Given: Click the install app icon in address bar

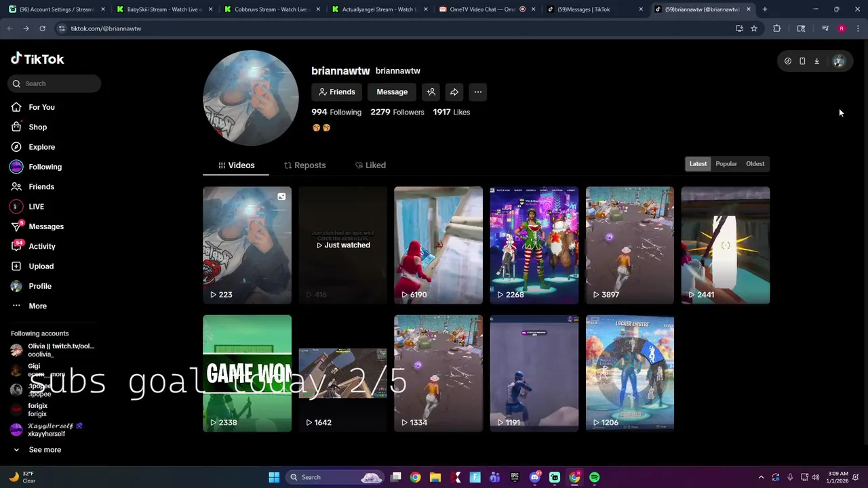Looking at the screenshot, I should coord(739,28).
